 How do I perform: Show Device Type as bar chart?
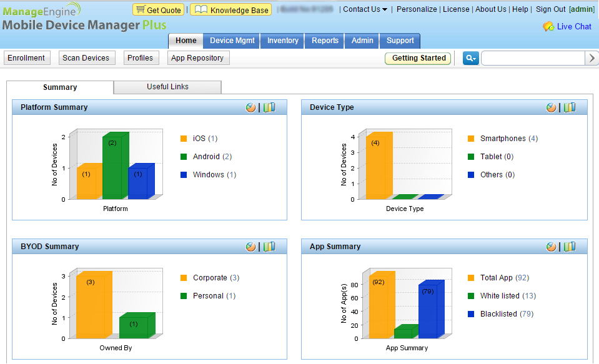[x=570, y=108]
